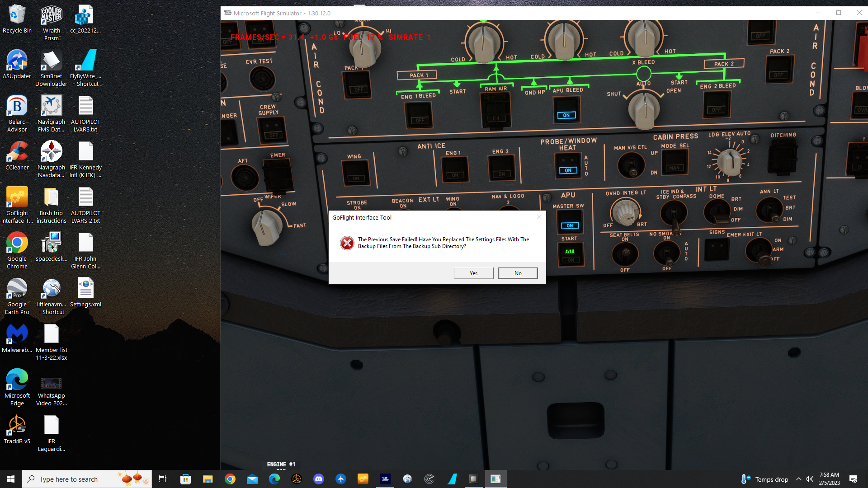This screenshot has height=488, width=868.
Task: Select the CCleaner desktop icon
Action: point(17,156)
